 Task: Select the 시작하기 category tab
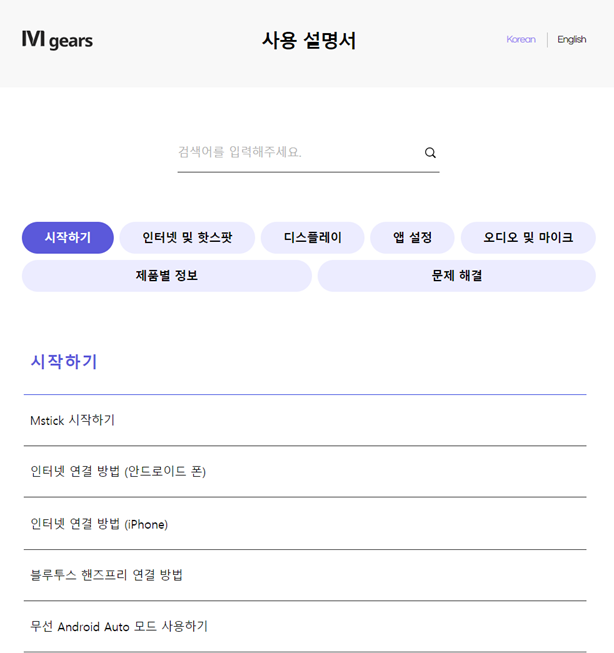pos(68,238)
